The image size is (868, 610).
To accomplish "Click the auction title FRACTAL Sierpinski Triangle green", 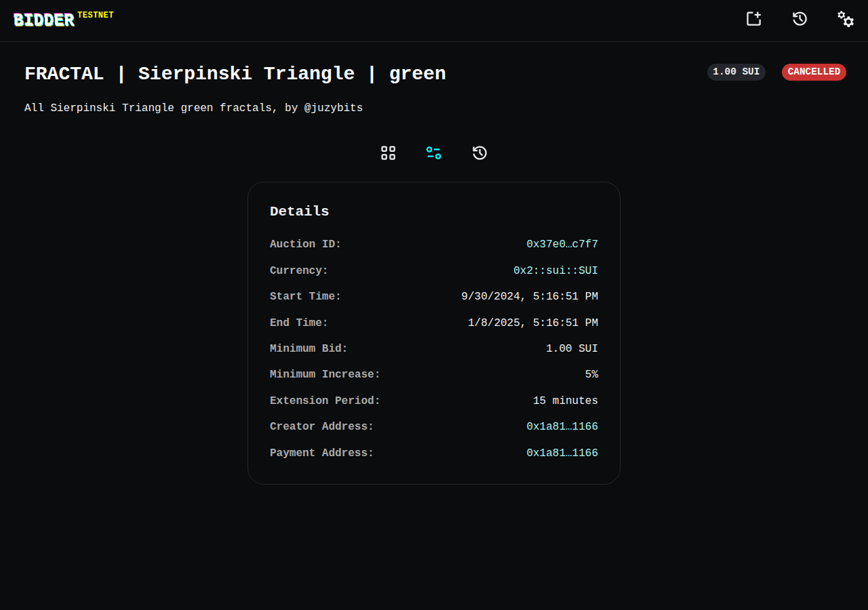I will point(235,74).
